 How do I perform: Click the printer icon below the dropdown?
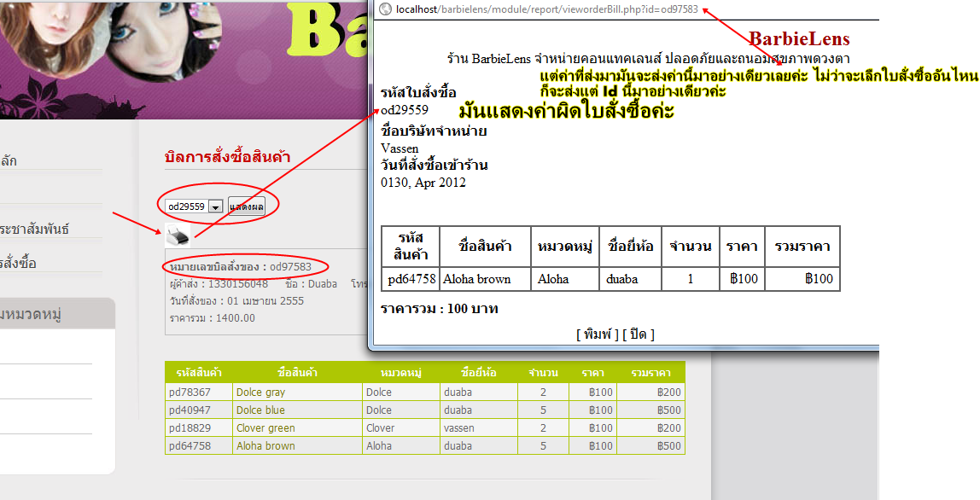pyautogui.click(x=178, y=235)
